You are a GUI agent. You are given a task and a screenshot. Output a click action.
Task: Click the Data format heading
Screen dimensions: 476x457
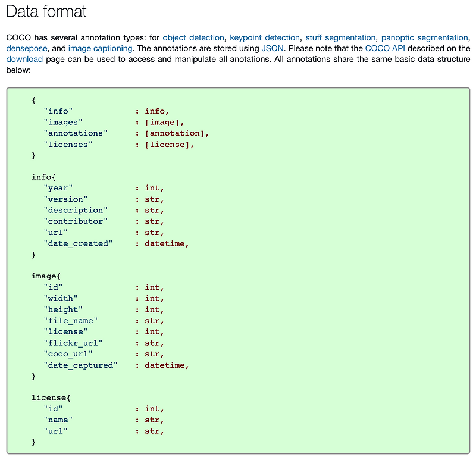[46, 12]
